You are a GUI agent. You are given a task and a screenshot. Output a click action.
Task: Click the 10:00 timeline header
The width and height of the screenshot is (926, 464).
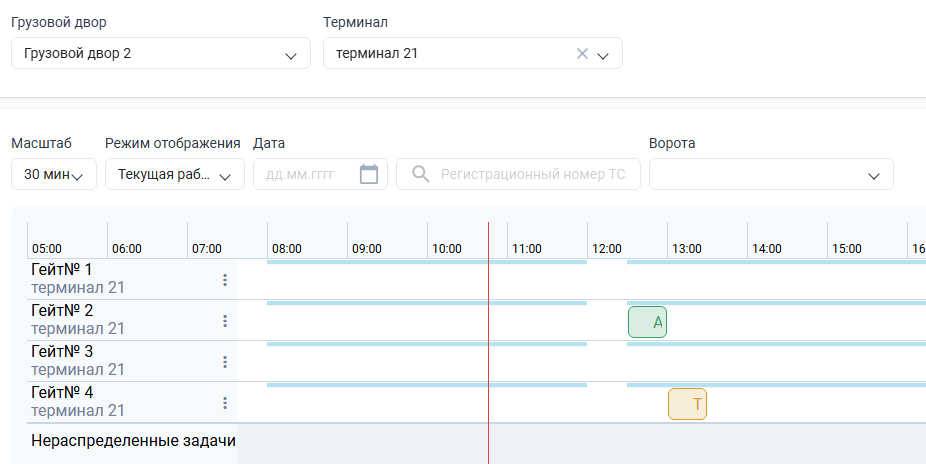click(446, 249)
